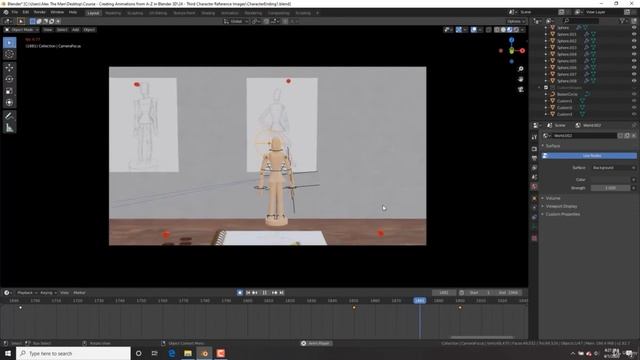640x360 pixels.
Task: Expand the Custom Properties panel
Action: (562, 214)
